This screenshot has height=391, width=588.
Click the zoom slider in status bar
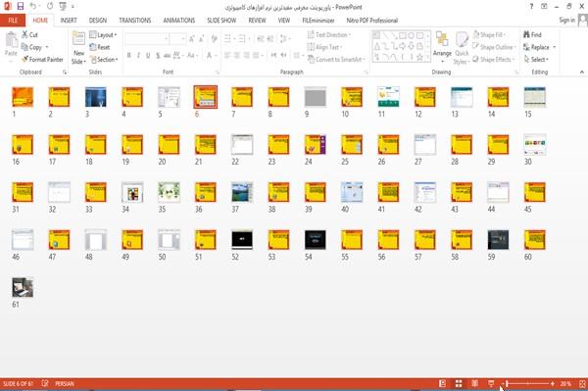(529, 383)
